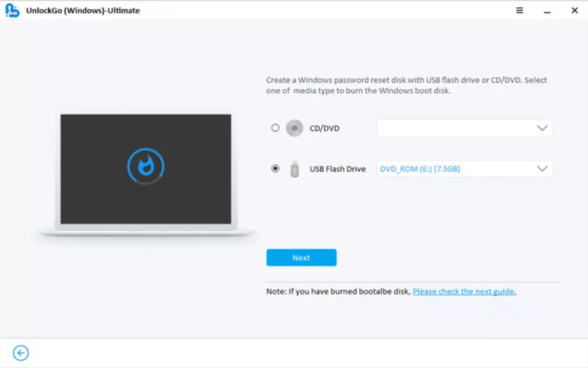
Task: Click the USB flash drive icon
Action: 295,169
